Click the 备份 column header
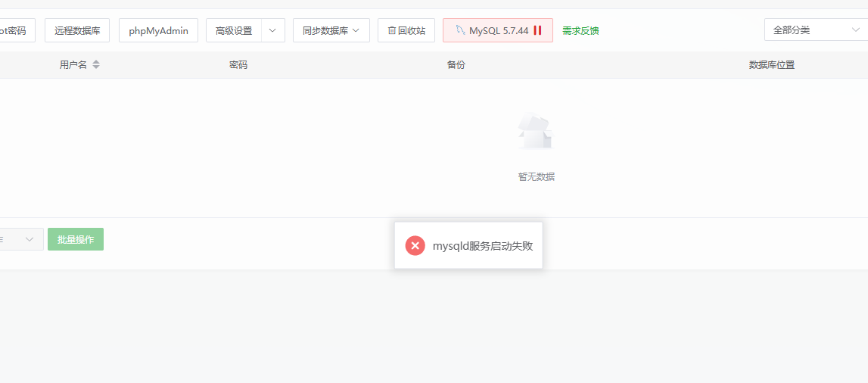 click(456, 65)
